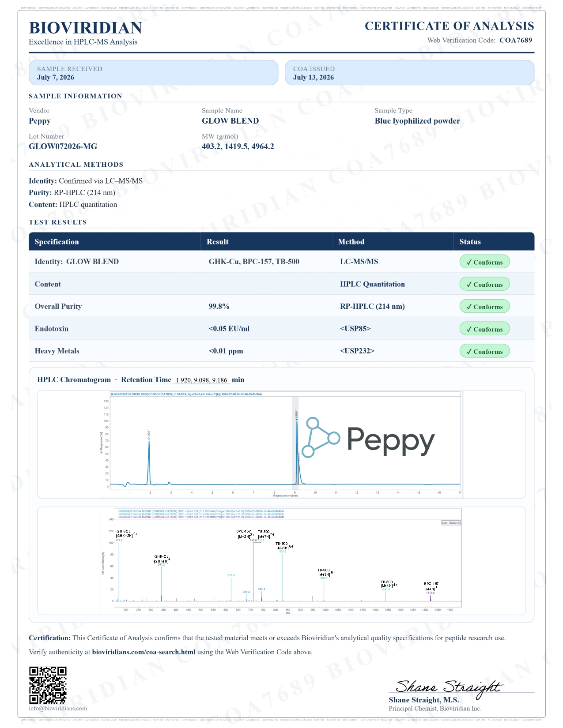Click the HPLC Chromatogram heading
The width and height of the screenshot is (563, 728).
(74, 380)
